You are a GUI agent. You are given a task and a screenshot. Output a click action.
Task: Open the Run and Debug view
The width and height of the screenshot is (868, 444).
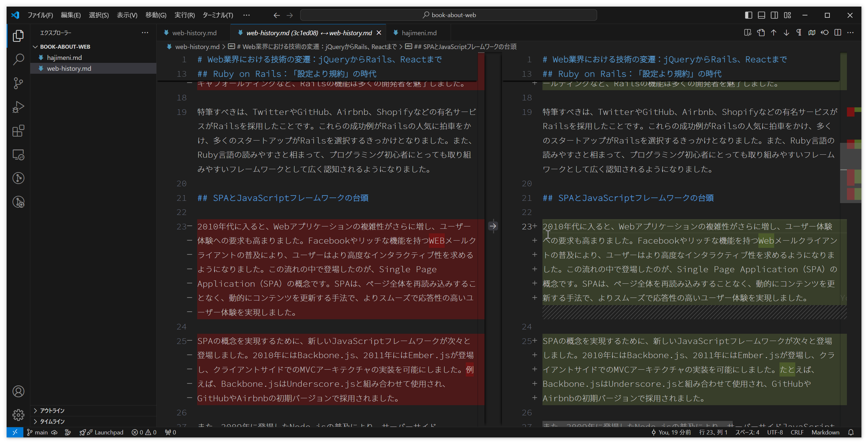coord(18,107)
